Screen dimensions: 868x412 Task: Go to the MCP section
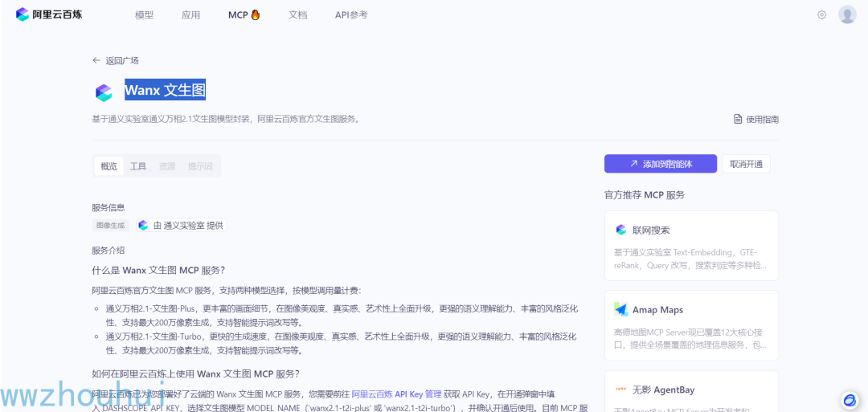[238, 15]
